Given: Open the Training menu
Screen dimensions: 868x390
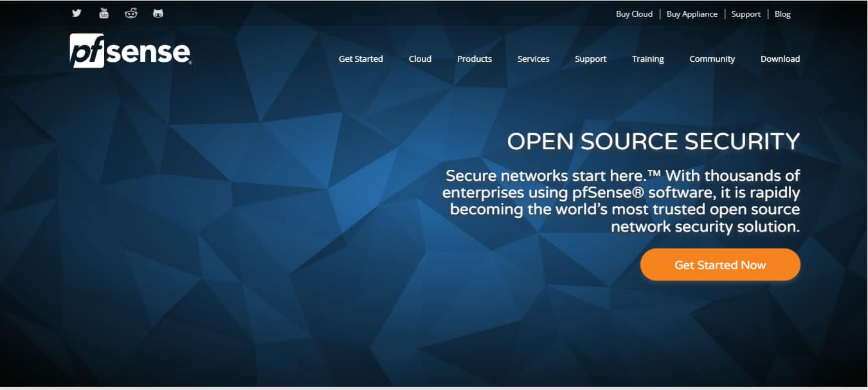Looking at the screenshot, I should 648,59.
